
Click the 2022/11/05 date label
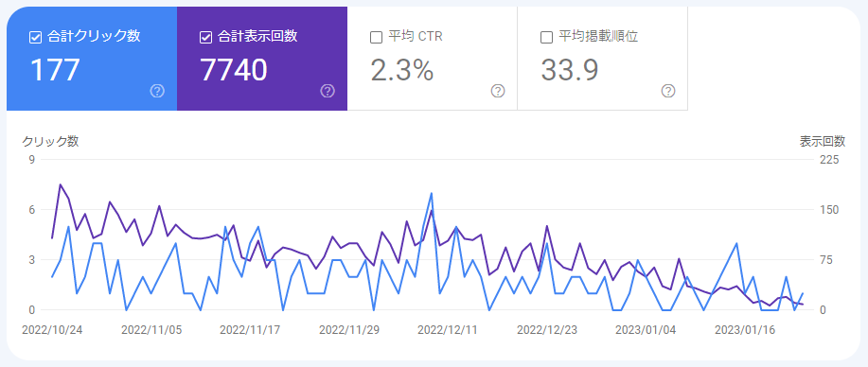click(151, 330)
